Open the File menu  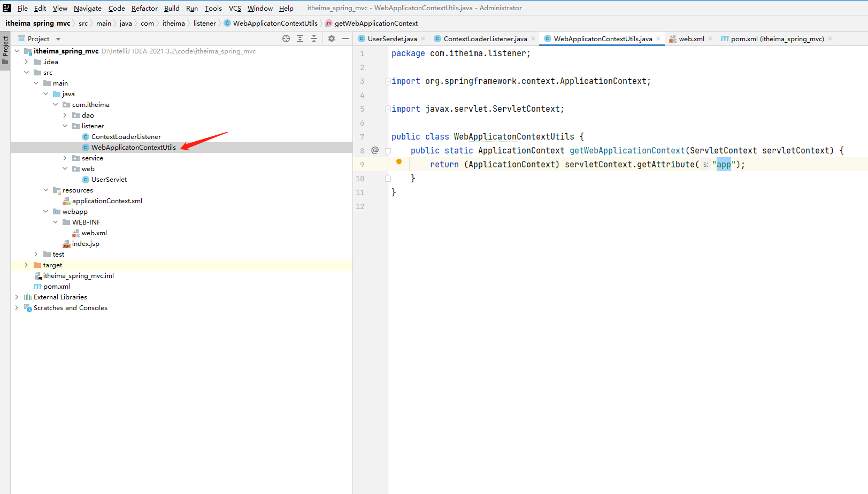click(x=22, y=8)
